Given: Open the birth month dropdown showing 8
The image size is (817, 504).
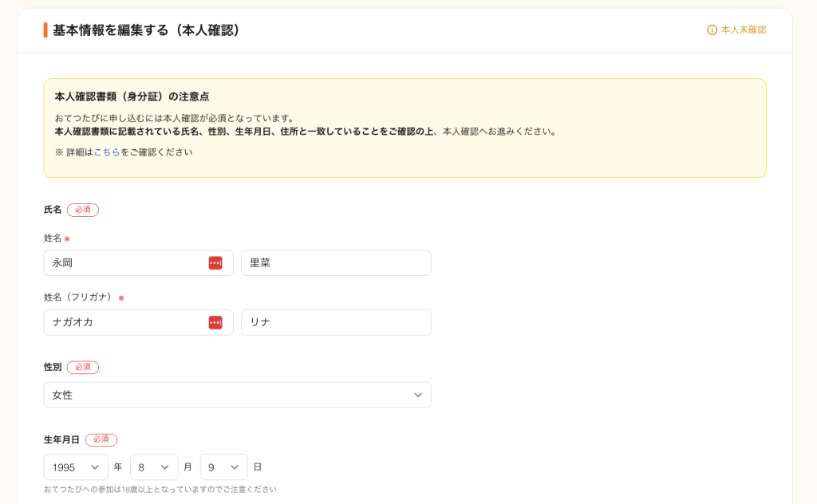Looking at the screenshot, I should pos(154,467).
